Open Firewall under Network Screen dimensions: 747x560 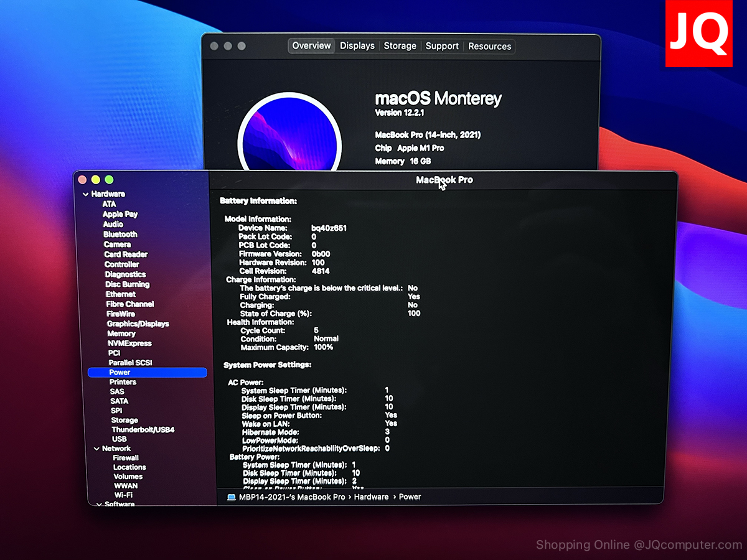tap(126, 458)
